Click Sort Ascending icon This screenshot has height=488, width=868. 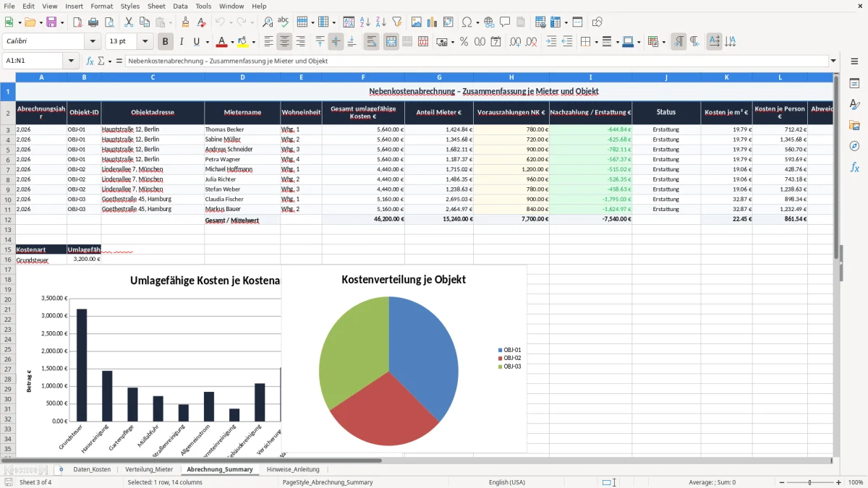click(x=365, y=22)
